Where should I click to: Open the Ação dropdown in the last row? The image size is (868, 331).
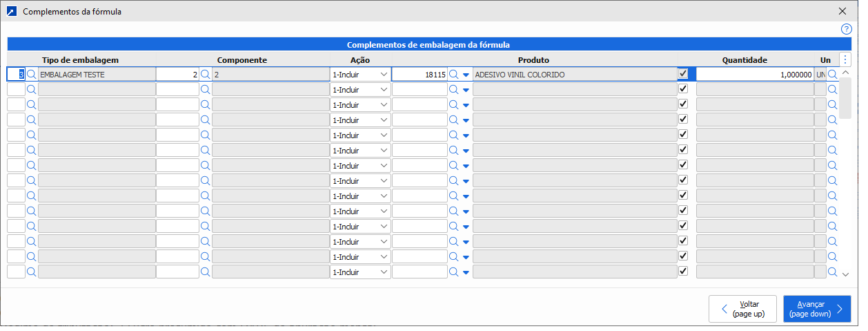point(359,272)
